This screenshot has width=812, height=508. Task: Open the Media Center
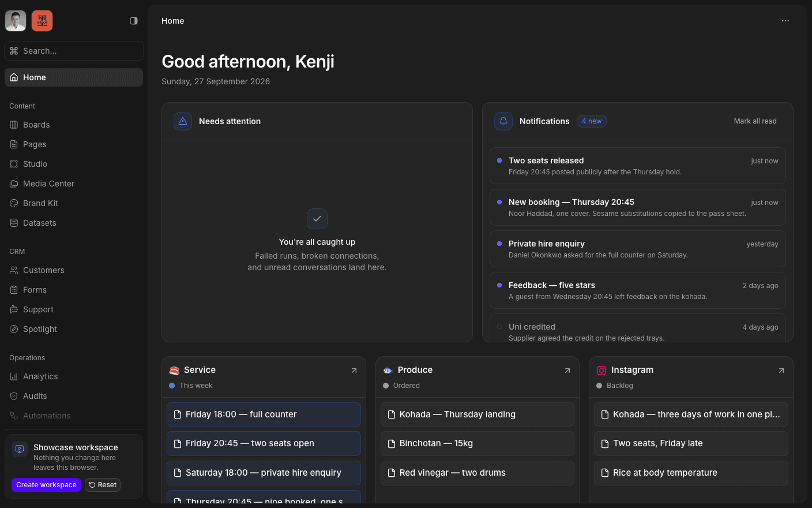(x=74, y=184)
